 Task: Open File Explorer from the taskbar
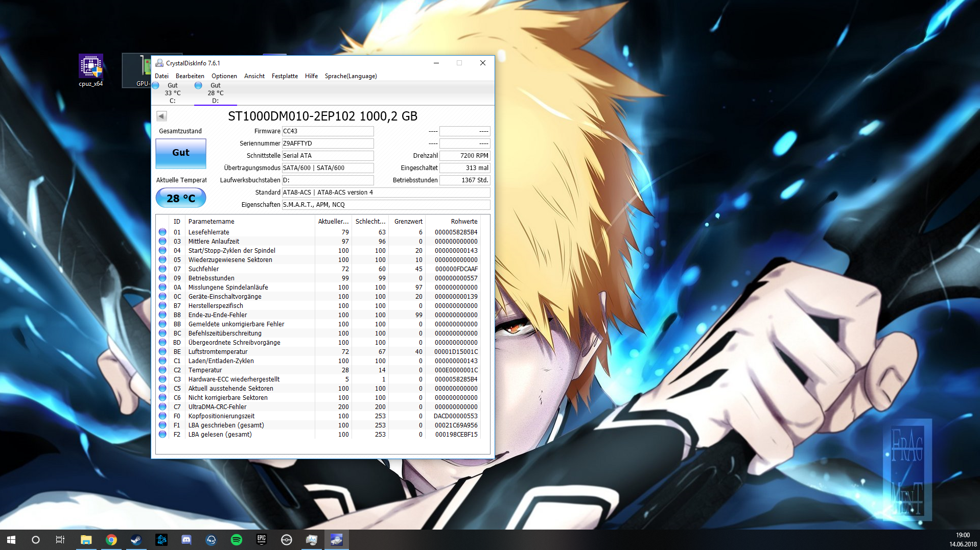coord(86,540)
